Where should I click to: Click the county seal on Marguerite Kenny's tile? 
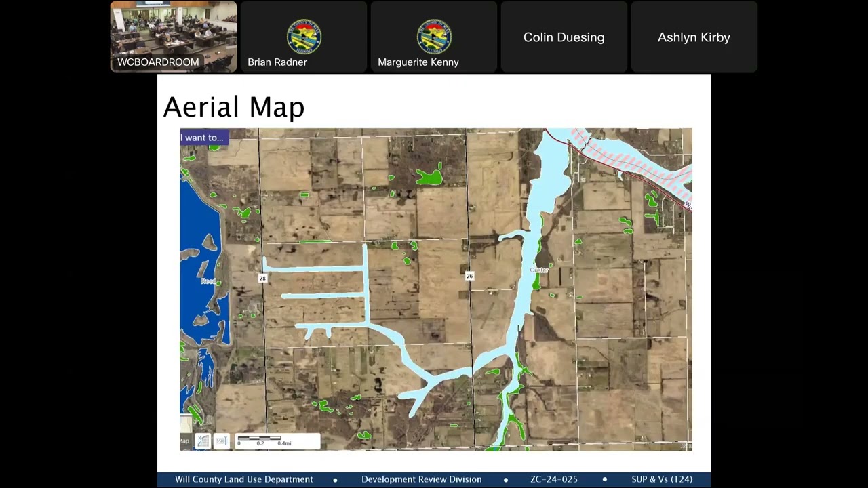[x=434, y=37]
